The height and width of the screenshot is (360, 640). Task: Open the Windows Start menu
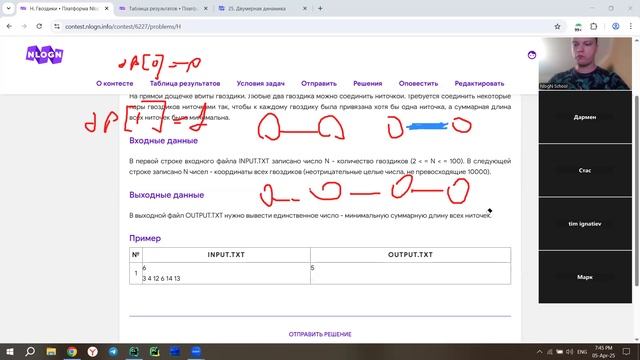[9, 351]
